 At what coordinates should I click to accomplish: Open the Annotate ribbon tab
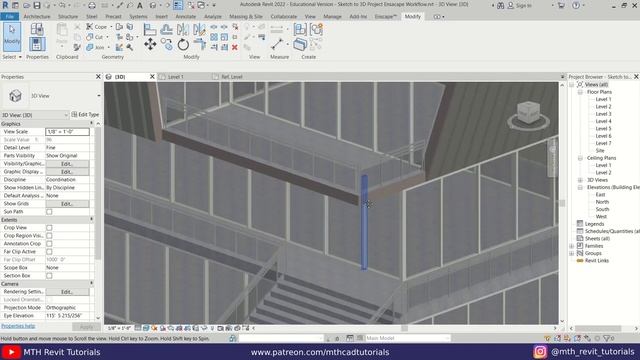pos(186,17)
